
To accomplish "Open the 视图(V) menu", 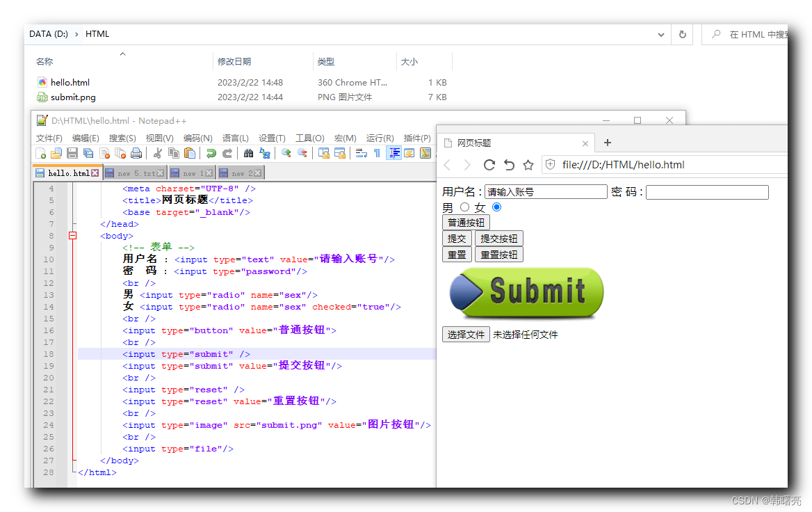I will pyautogui.click(x=159, y=138).
